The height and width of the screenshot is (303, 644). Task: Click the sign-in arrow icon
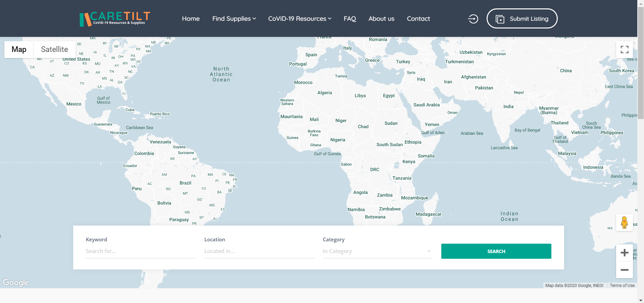point(473,19)
